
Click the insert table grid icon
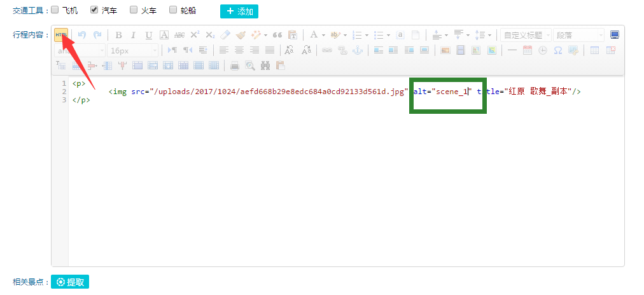click(594, 50)
